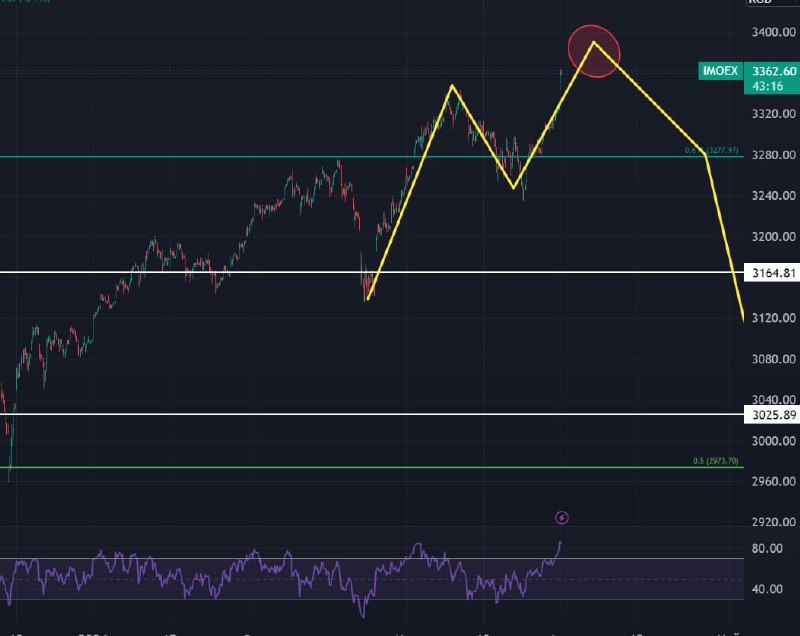800x636 pixels.
Task: Click the 3120.00 price axis label
Action: [773, 318]
